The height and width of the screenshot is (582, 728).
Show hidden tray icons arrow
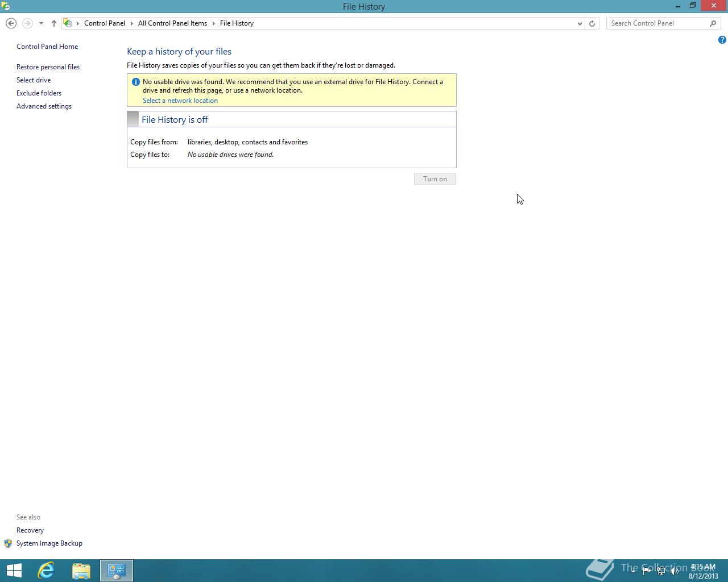tap(633, 571)
